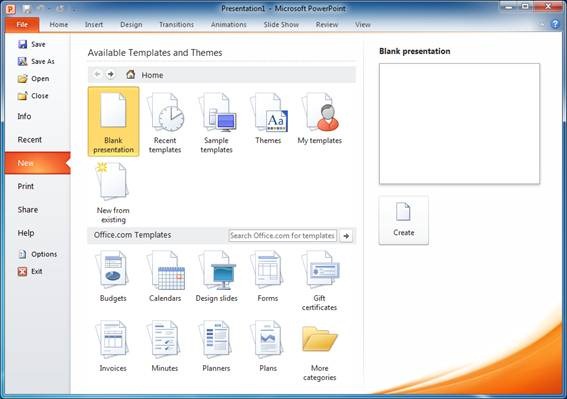
Task: Click Save in the File menu
Action: (x=32, y=44)
